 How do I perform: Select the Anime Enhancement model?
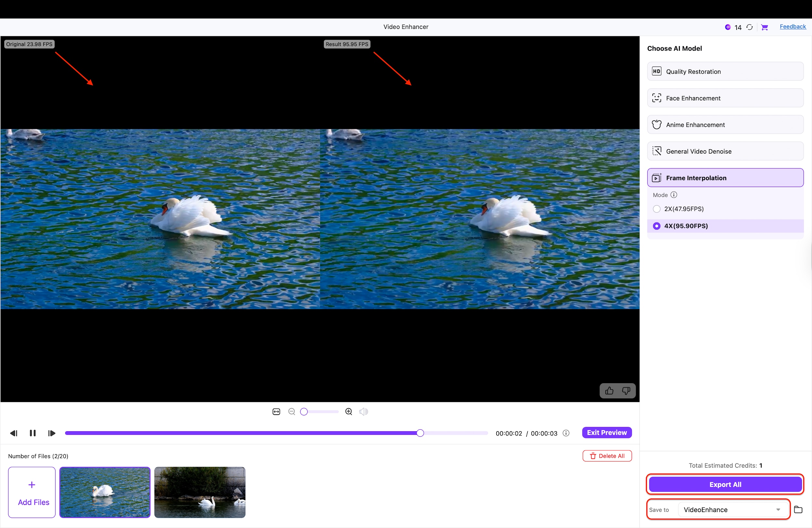click(725, 124)
